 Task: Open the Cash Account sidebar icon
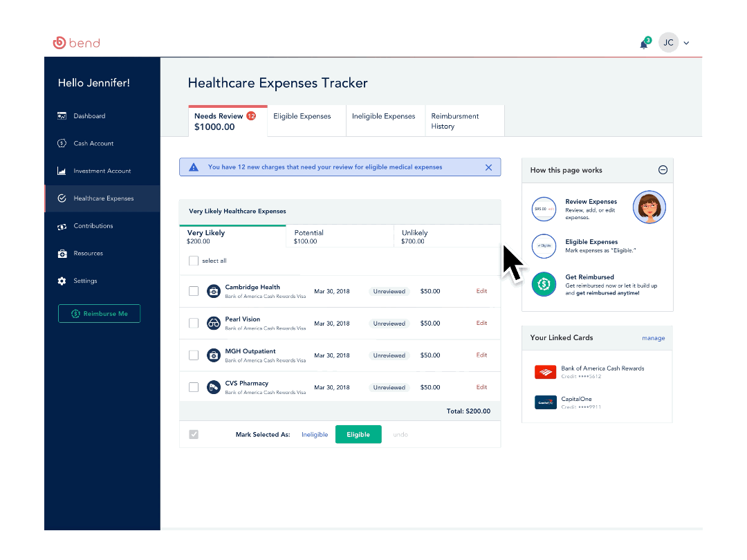(x=62, y=143)
